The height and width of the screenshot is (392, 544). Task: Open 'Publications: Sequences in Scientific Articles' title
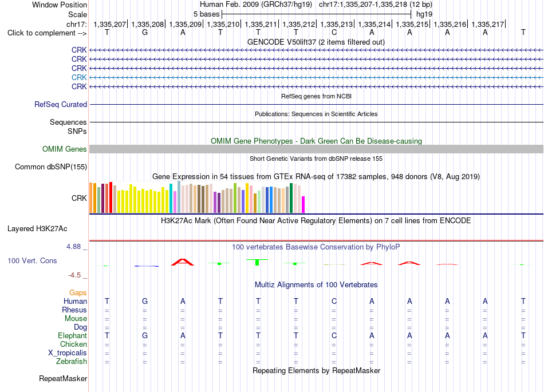coord(316,114)
